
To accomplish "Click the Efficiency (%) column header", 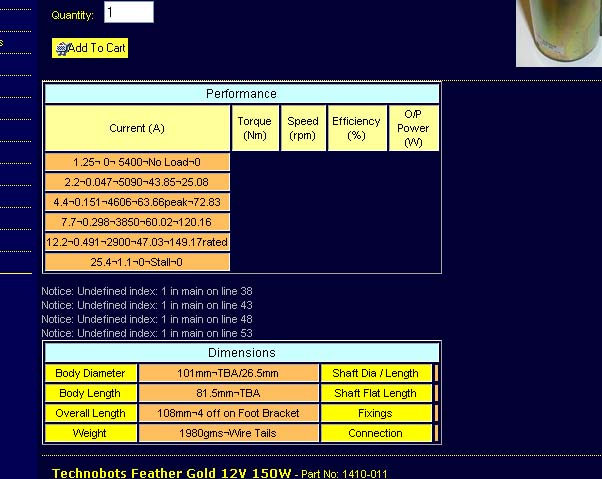I will [356, 128].
